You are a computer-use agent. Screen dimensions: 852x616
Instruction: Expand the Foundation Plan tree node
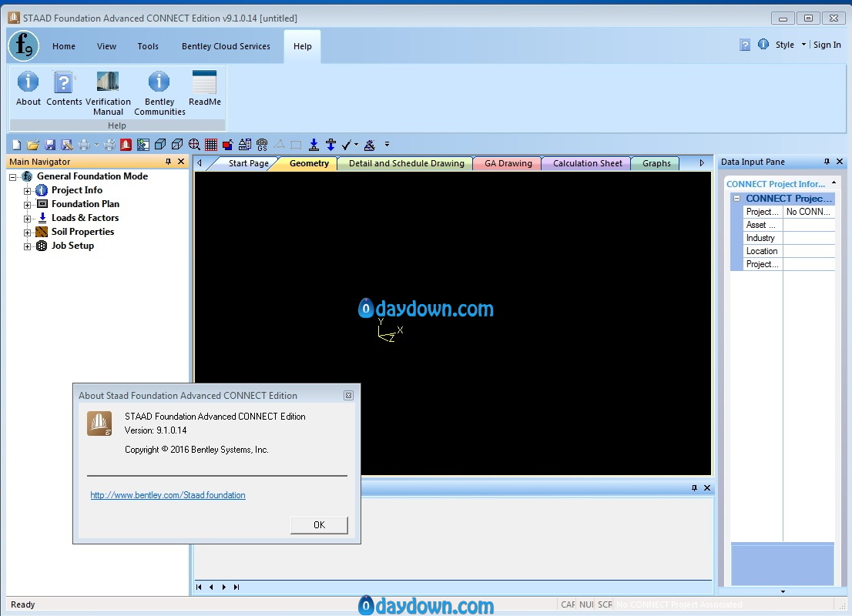27,205
